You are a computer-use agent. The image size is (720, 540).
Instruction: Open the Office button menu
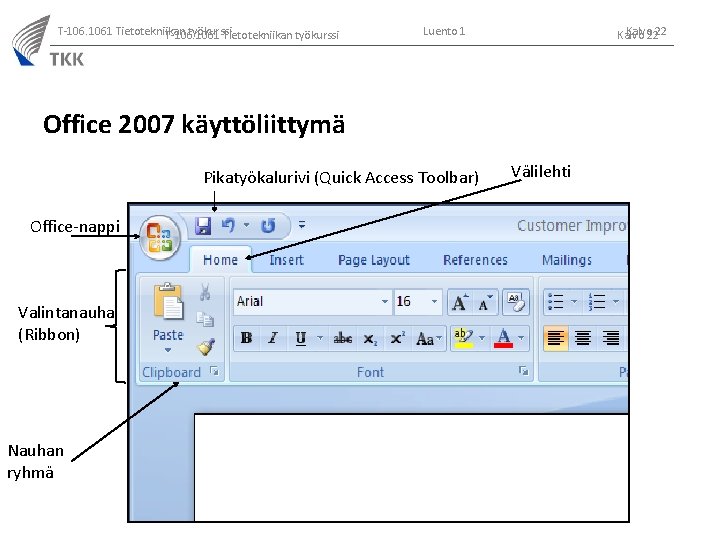(x=160, y=238)
